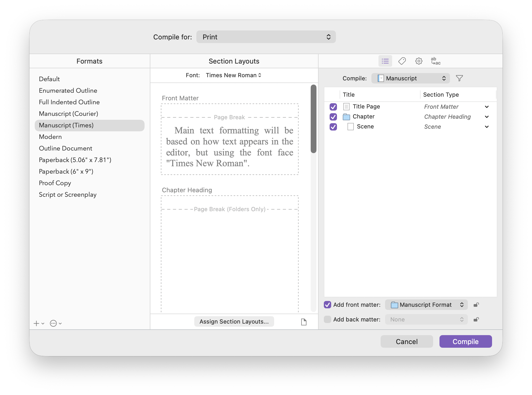Click the Assign Section Layouts button
Screen dimensions: 532x395
(x=234, y=321)
